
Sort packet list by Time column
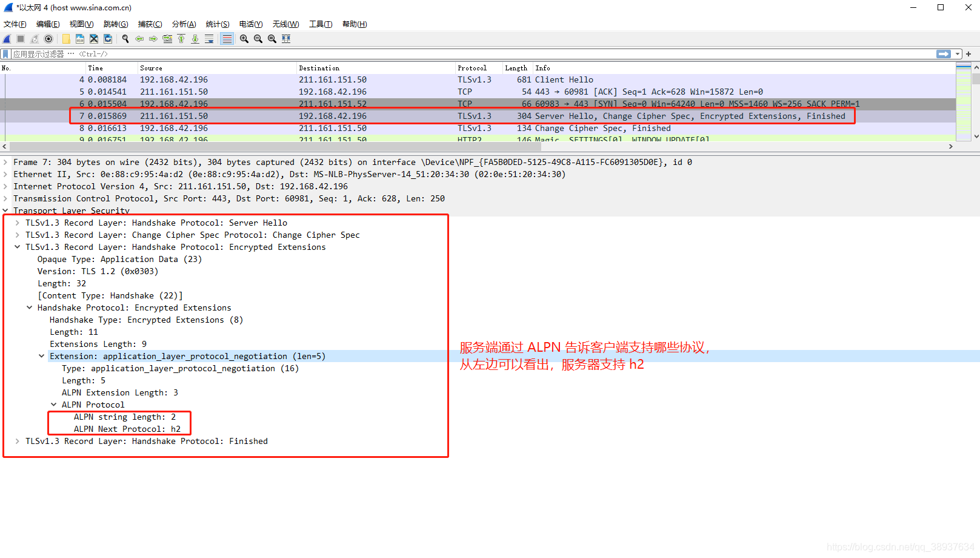111,68
